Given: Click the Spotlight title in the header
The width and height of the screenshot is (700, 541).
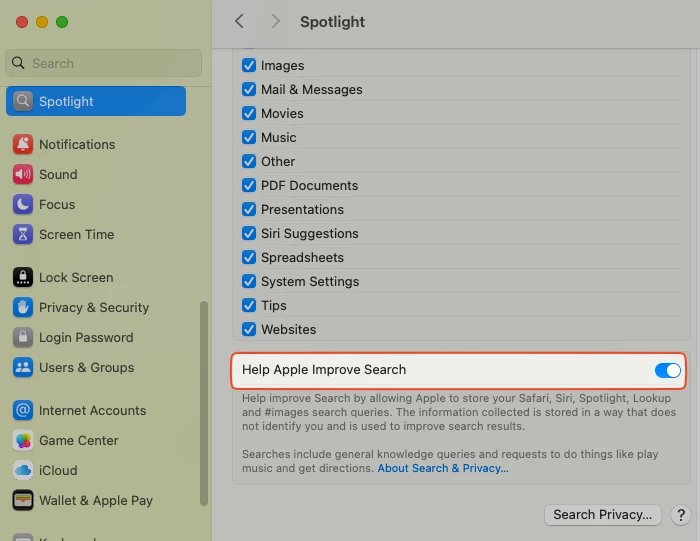Looking at the screenshot, I should coord(332,21).
